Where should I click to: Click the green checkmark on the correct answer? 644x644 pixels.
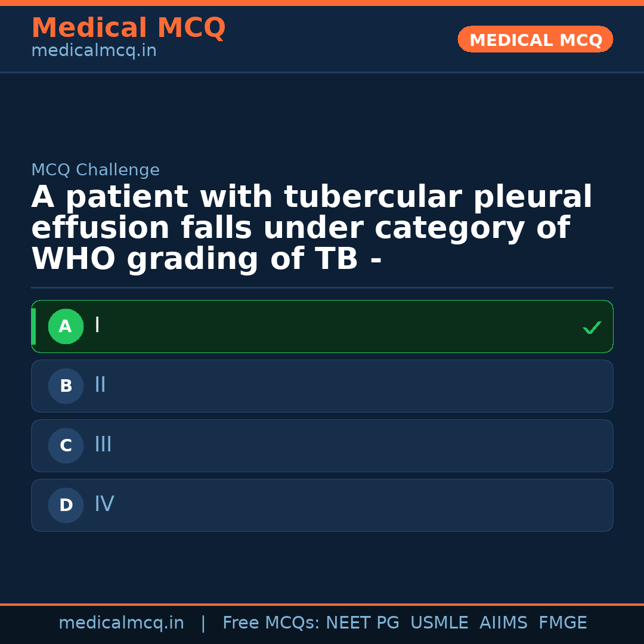(592, 327)
